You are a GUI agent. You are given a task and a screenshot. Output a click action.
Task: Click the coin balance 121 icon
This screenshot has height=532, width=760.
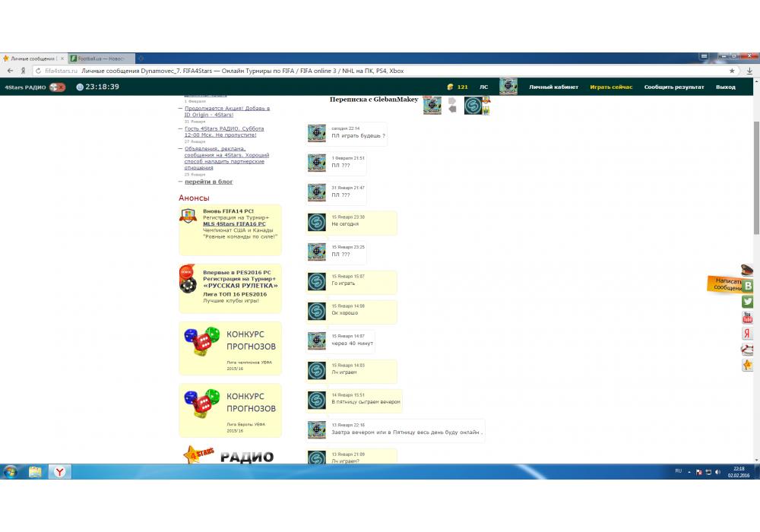click(x=450, y=87)
